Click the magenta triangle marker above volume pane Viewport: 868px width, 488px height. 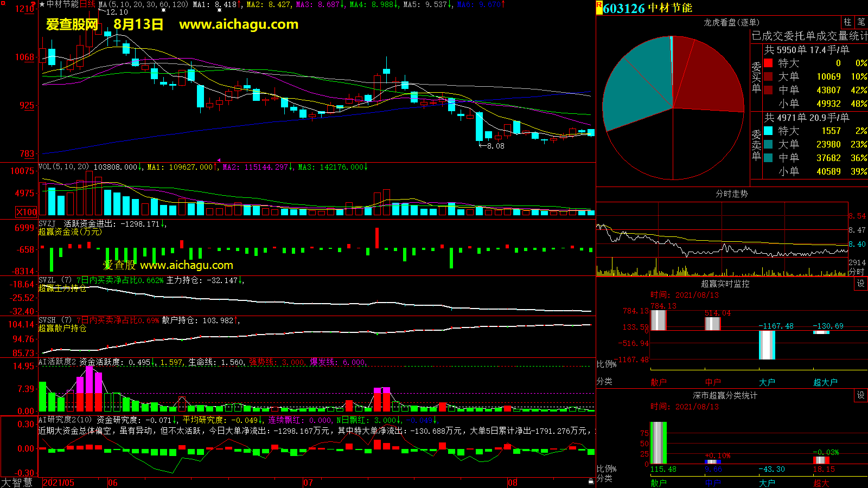pyautogui.click(x=218, y=160)
